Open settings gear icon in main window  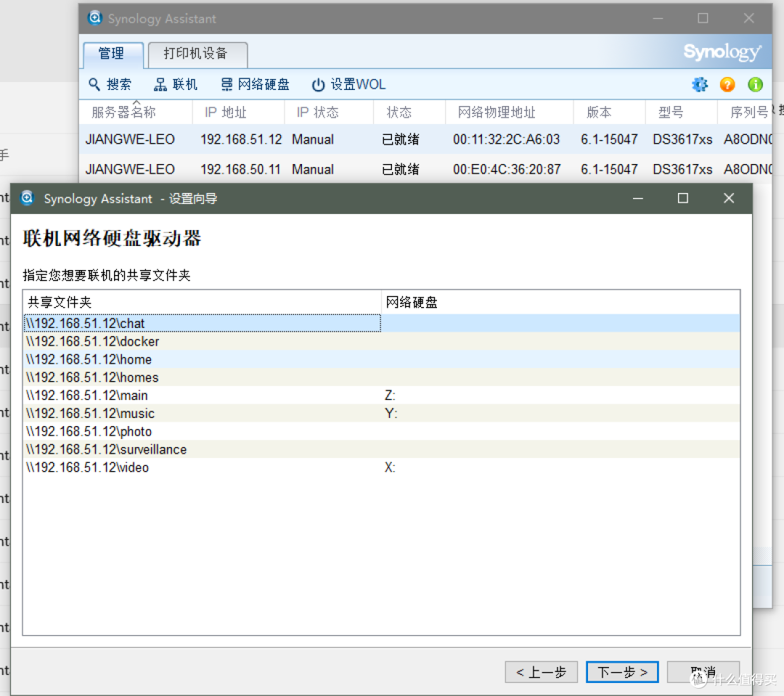coord(700,84)
